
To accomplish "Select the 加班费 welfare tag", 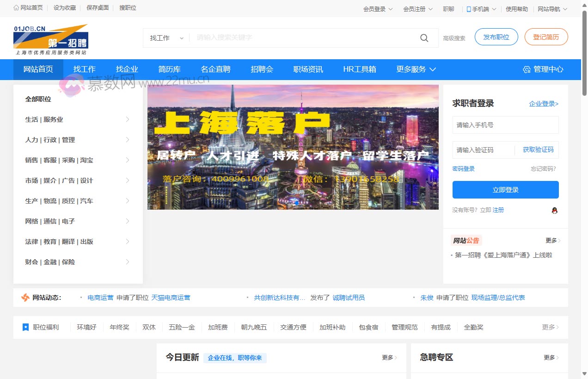I will pyautogui.click(x=218, y=327).
